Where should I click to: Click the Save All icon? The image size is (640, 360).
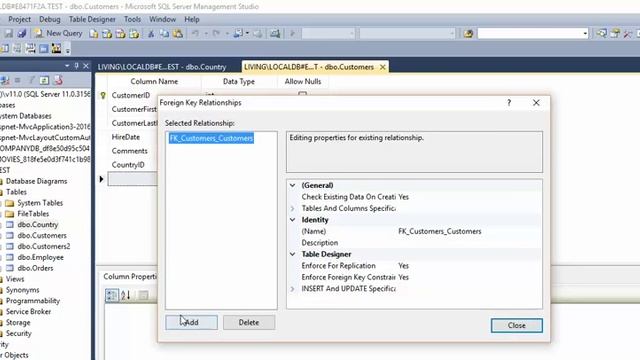pyautogui.click(x=22, y=33)
